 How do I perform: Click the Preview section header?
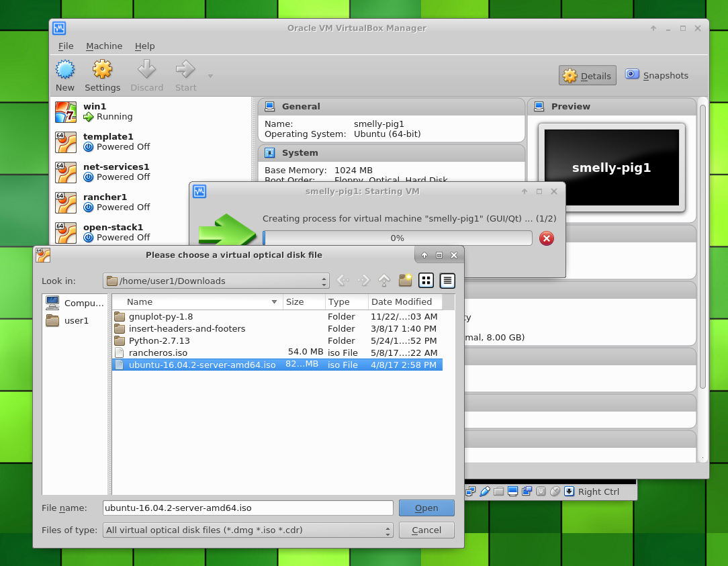[611, 106]
